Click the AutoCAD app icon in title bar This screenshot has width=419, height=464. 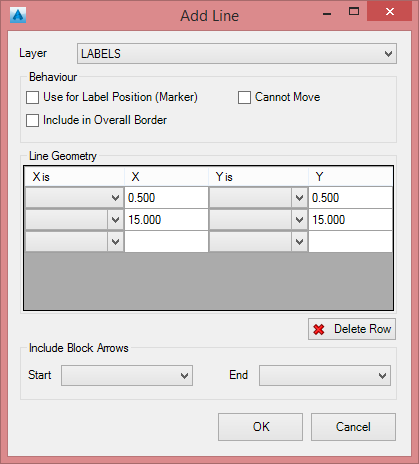[18, 15]
